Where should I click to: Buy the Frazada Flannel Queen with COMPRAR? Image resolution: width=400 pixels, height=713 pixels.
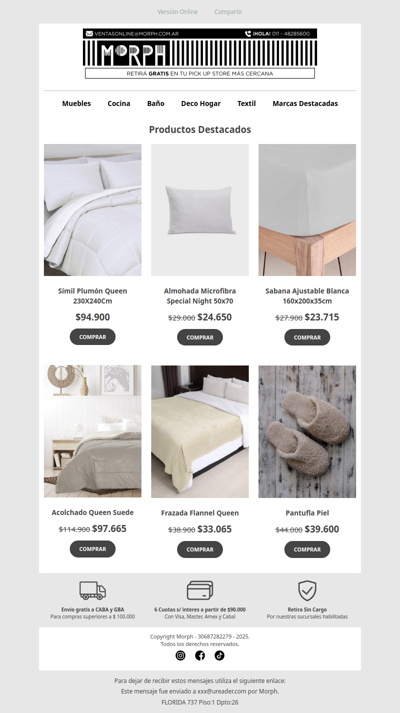click(x=200, y=549)
